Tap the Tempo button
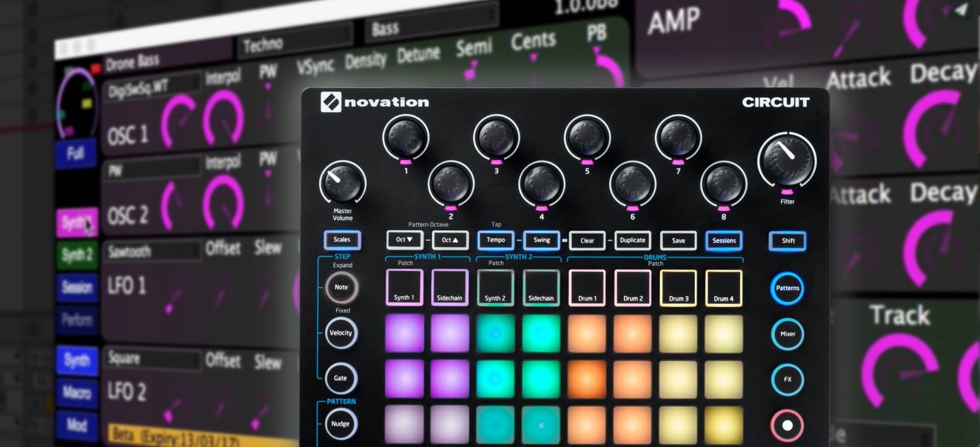This screenshot has height=447, width=980. pyautogui.click(x=496, y=240)
